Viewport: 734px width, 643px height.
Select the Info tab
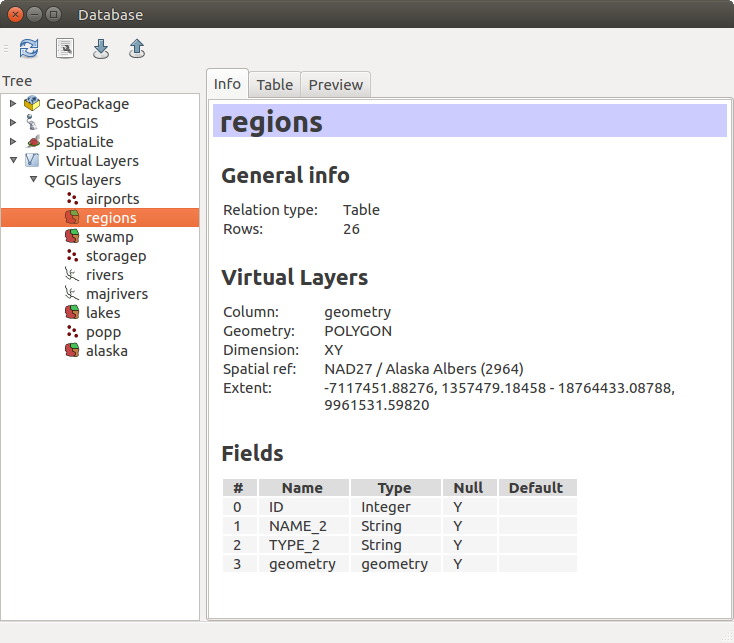227,84
